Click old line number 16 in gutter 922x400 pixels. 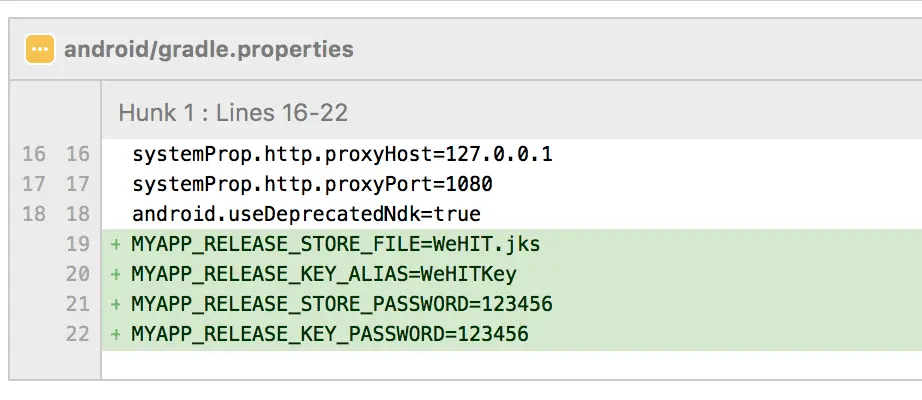34,154
